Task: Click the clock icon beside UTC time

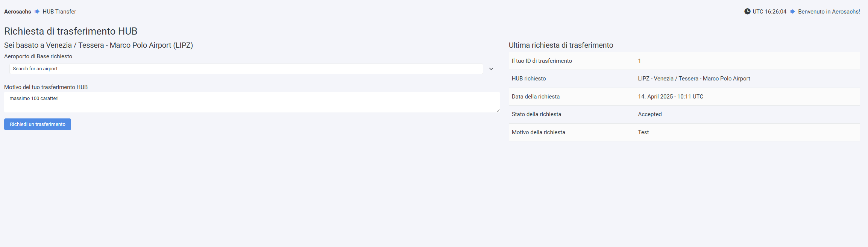Action: 747,12
